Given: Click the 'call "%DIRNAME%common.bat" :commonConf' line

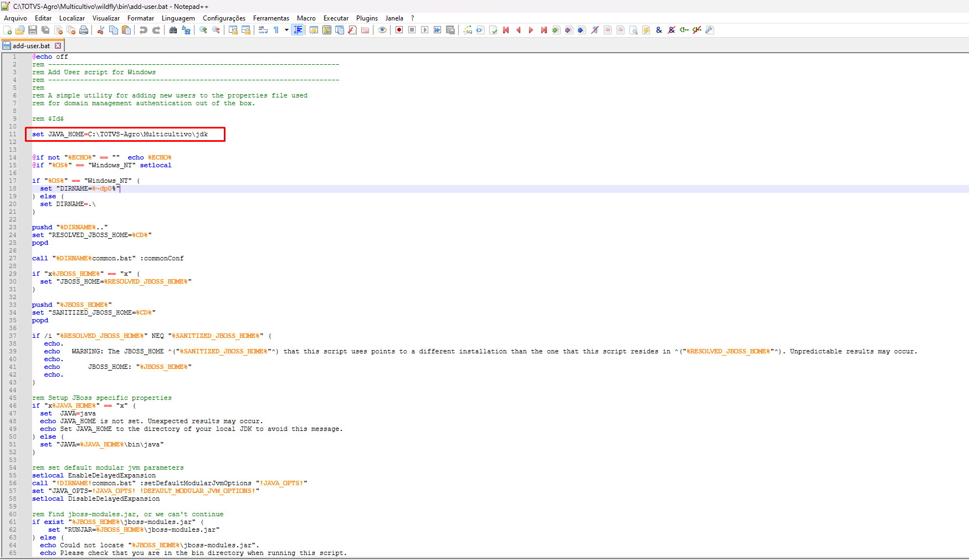Looking at the screenshot, I should coord(107,258).
